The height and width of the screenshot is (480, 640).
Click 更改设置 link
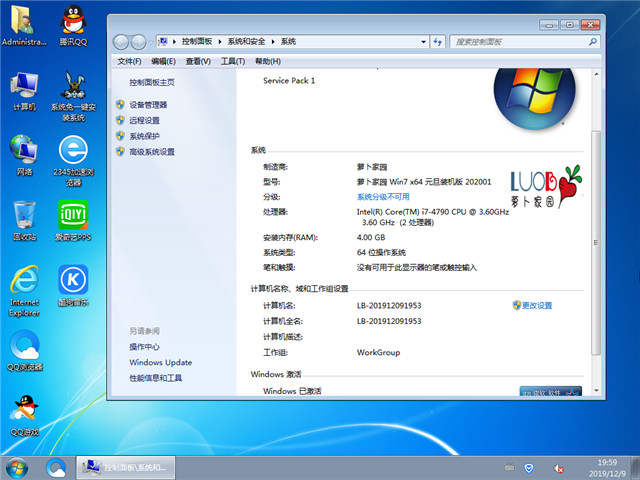(x=537, y=305)
